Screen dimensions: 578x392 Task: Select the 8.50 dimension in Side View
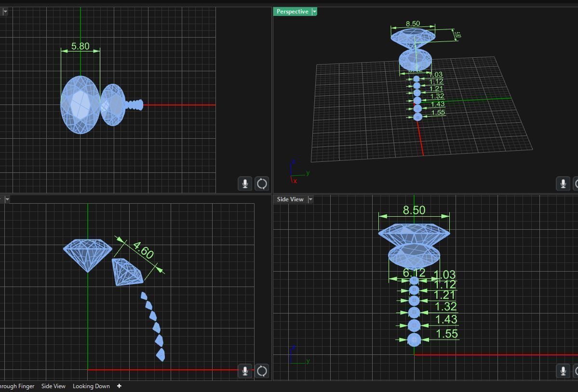tap(414, 210)
